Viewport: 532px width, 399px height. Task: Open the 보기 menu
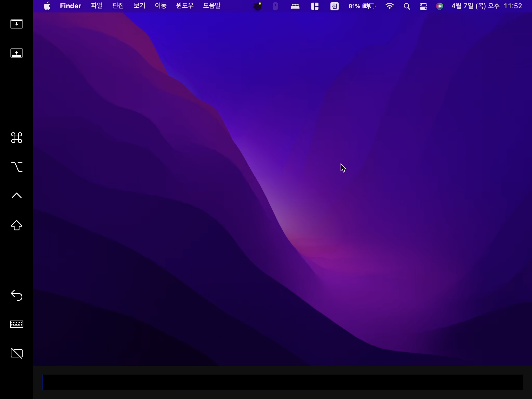(139, 6)
